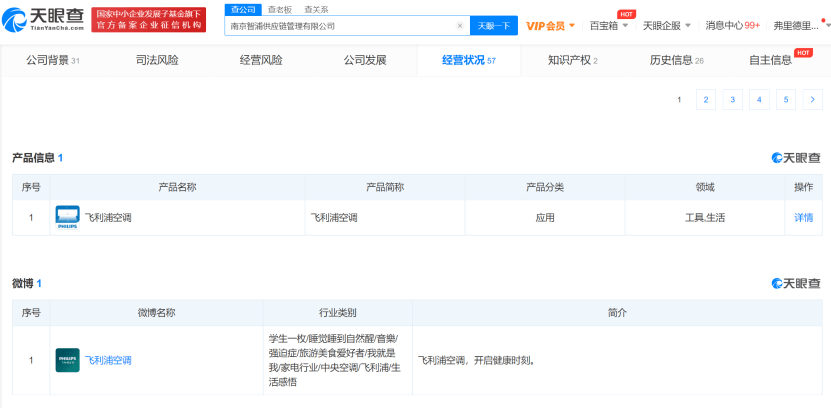Screen dimensions: 831x408
Task: Expand the 百宝箱 menu
Action: pos(608,25)
